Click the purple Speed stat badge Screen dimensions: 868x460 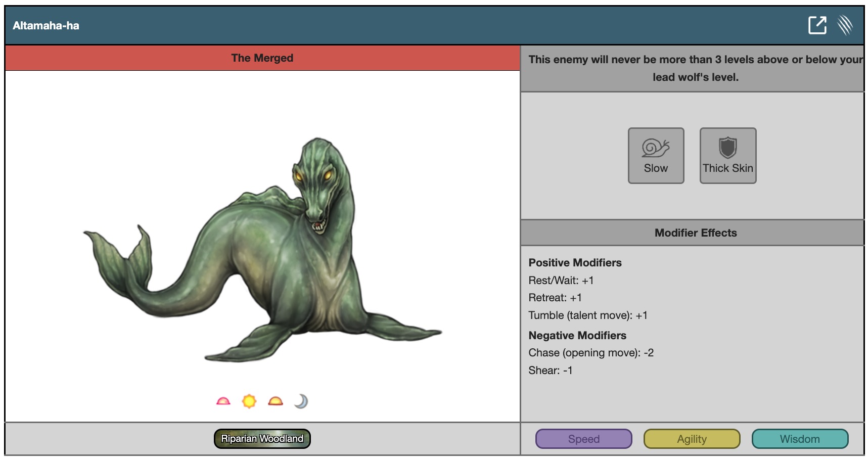[x=583, y=439]
